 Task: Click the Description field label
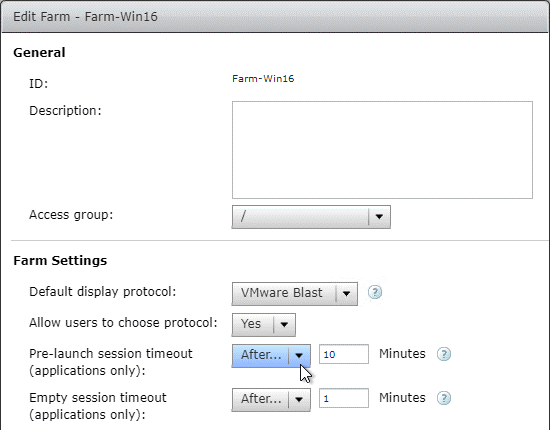[65, 110]
